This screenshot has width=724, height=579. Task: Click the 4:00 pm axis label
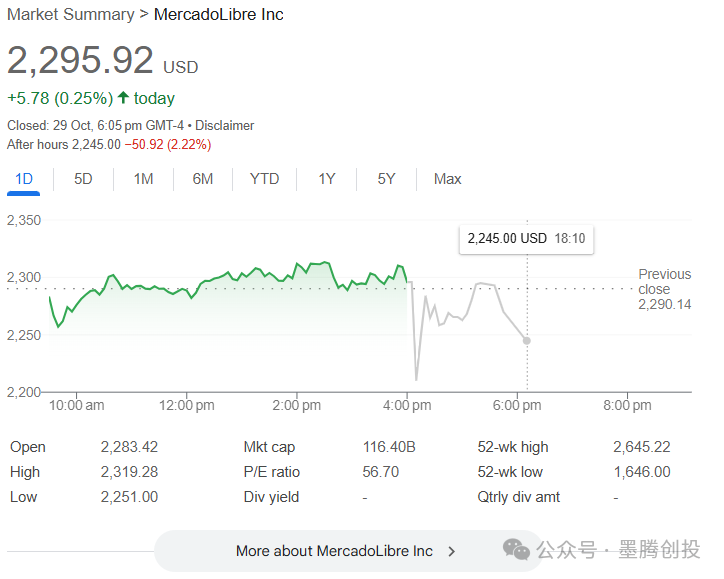click(407, 405)
